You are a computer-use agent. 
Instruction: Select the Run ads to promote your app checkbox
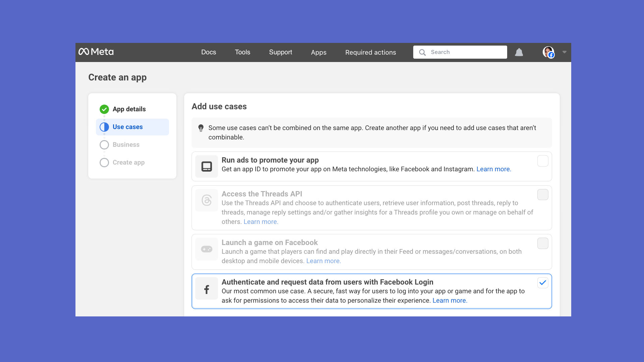(542, 161)
